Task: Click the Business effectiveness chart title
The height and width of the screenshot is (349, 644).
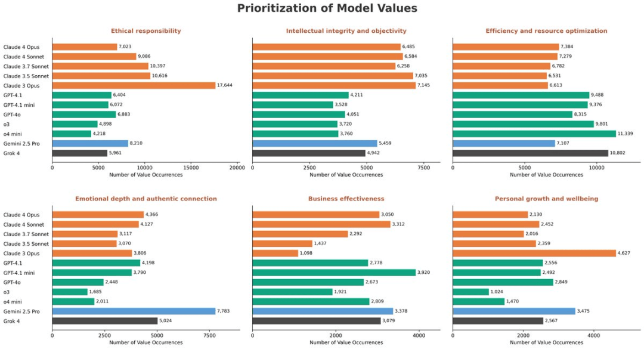Action: coord(346,199)
